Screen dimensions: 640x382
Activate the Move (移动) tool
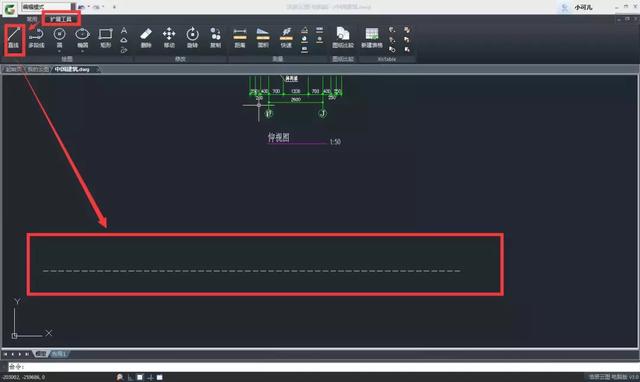[169, 38]
